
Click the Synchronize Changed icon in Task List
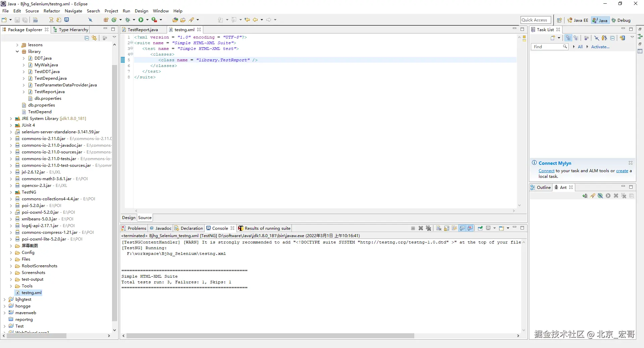[x=623, y=38]
